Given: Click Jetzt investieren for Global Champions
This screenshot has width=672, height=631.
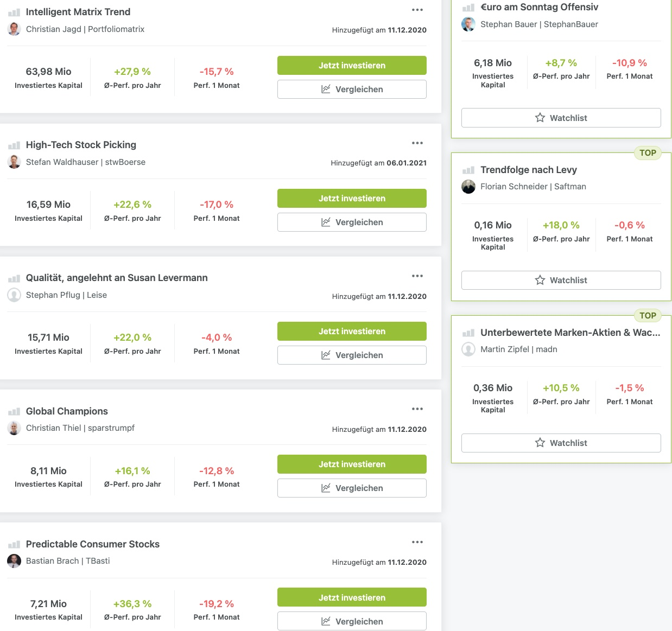Looking at the screenshot, I should click(352, 464).
